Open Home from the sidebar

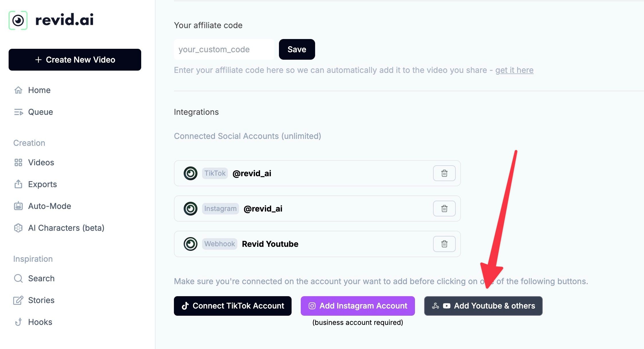pos(39,90)
